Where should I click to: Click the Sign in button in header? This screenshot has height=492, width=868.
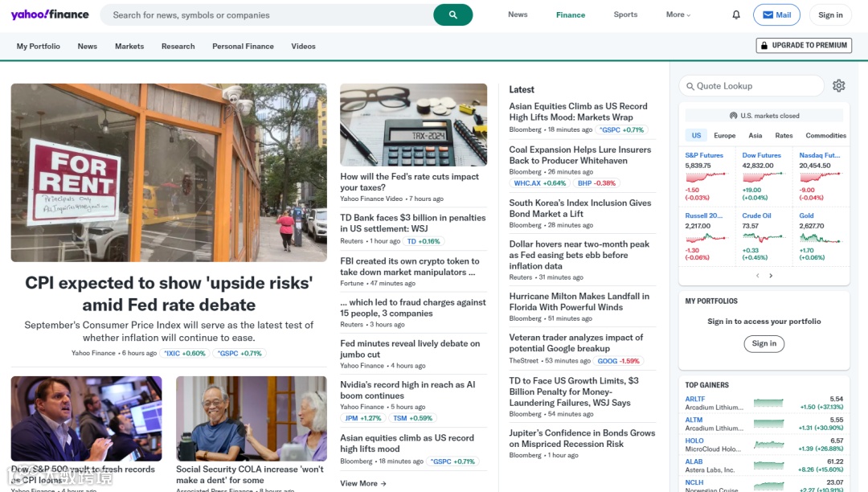(x=830, y=15)
